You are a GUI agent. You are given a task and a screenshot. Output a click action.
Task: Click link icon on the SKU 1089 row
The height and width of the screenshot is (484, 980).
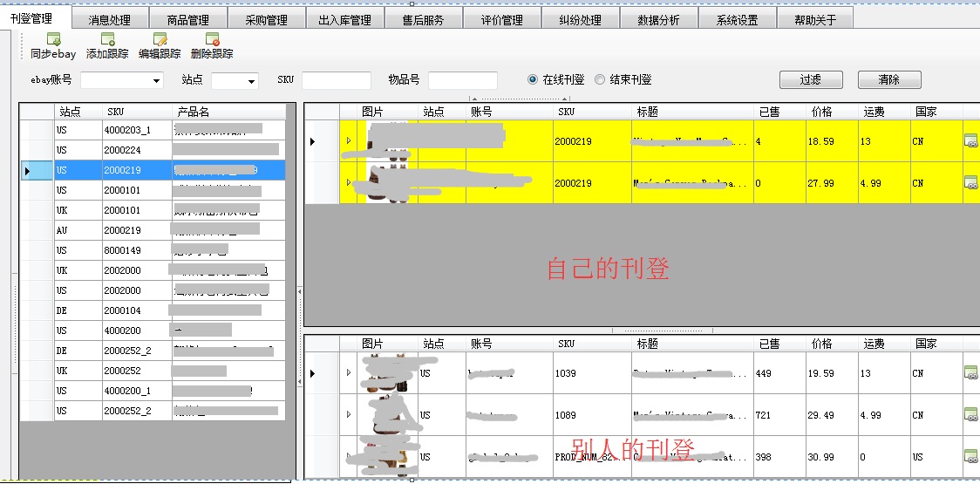[x=970, y=415]
